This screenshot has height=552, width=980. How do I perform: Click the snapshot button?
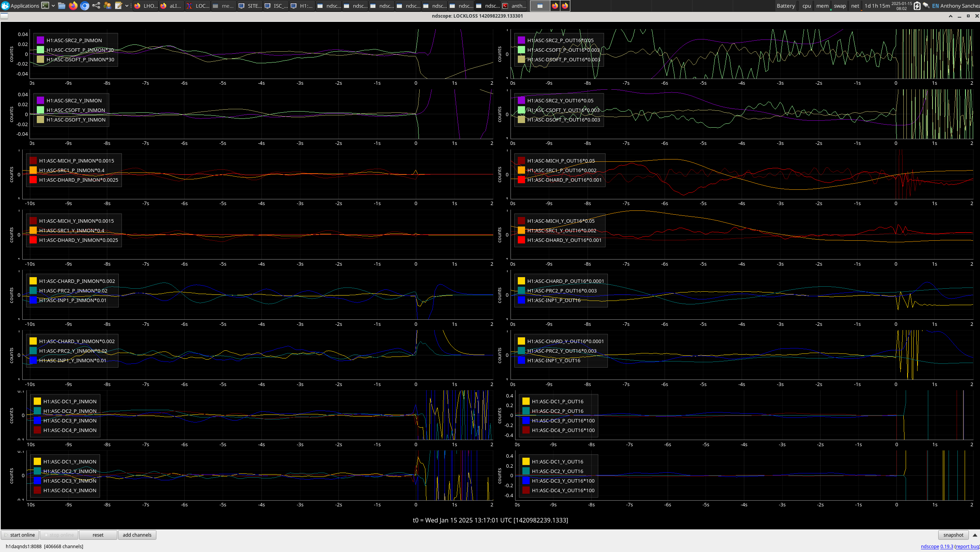953,535
